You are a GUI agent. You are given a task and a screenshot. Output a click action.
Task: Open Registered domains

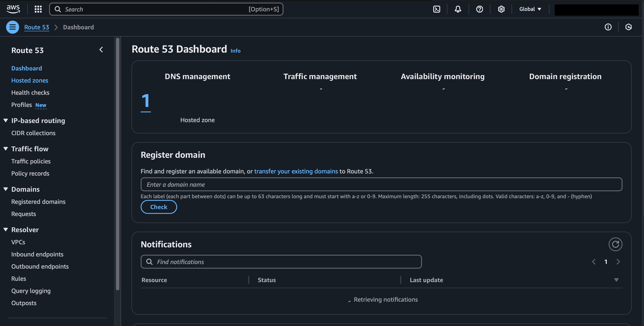(x=38, y=202)
